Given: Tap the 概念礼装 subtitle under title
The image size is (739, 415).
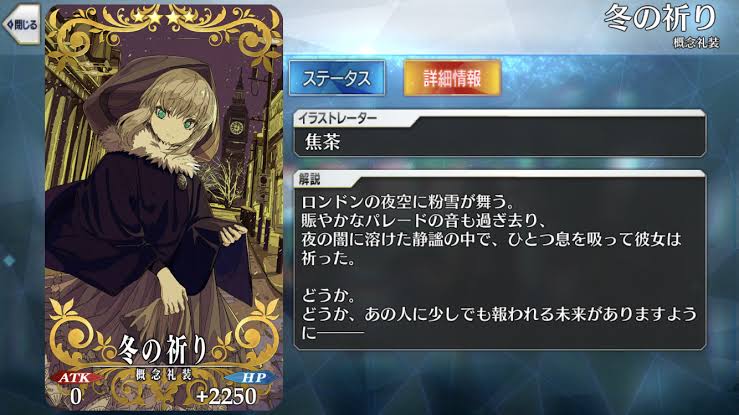Looking at the screenshot, I should tap(696, 42).
